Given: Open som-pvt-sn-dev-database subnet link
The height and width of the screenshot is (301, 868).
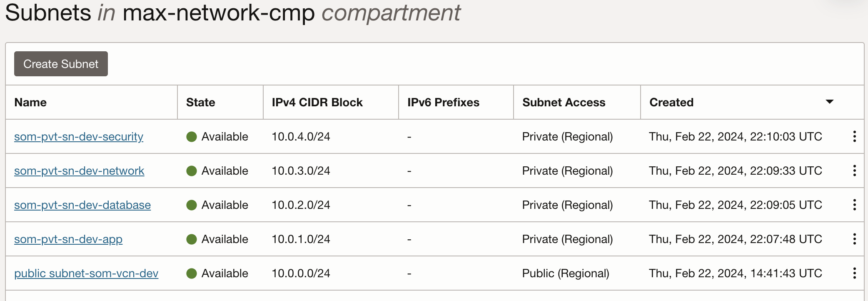Looking at the screenshot, I should click(x=82, y=205).
